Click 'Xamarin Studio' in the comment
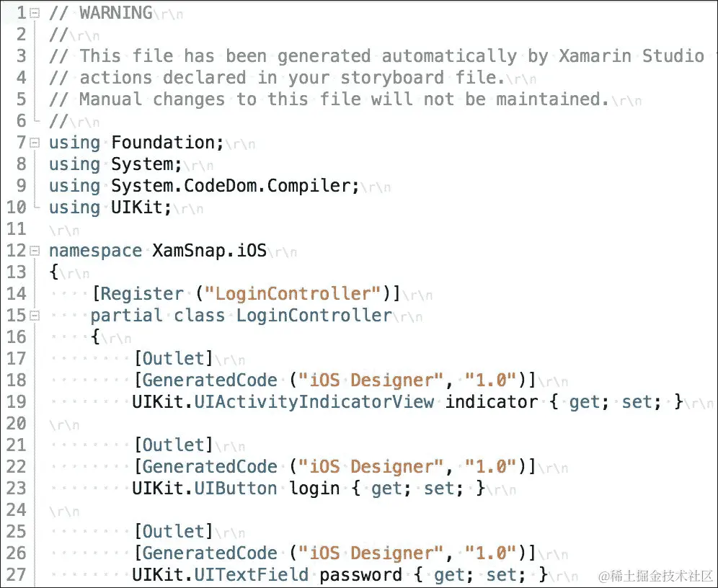The image size is (718, 588). pos(631,55)
